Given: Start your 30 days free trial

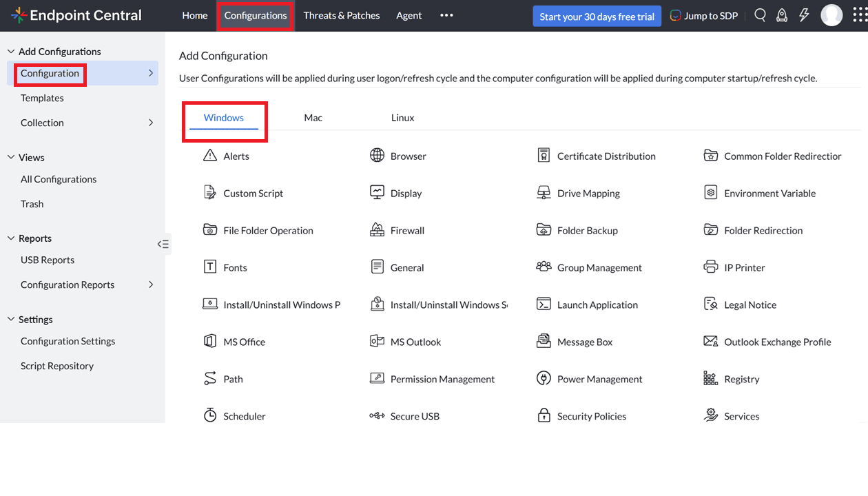Looking at the screenshot, I should pos(597,17).
